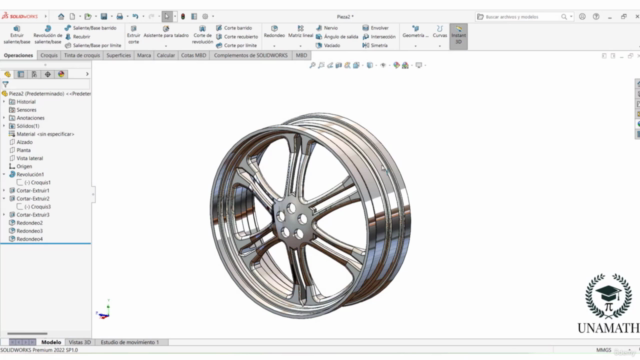Viewport: 640px width, 360px height.
Task: Click the Simetría mirror tool
Action: click(x=375, y=45)
